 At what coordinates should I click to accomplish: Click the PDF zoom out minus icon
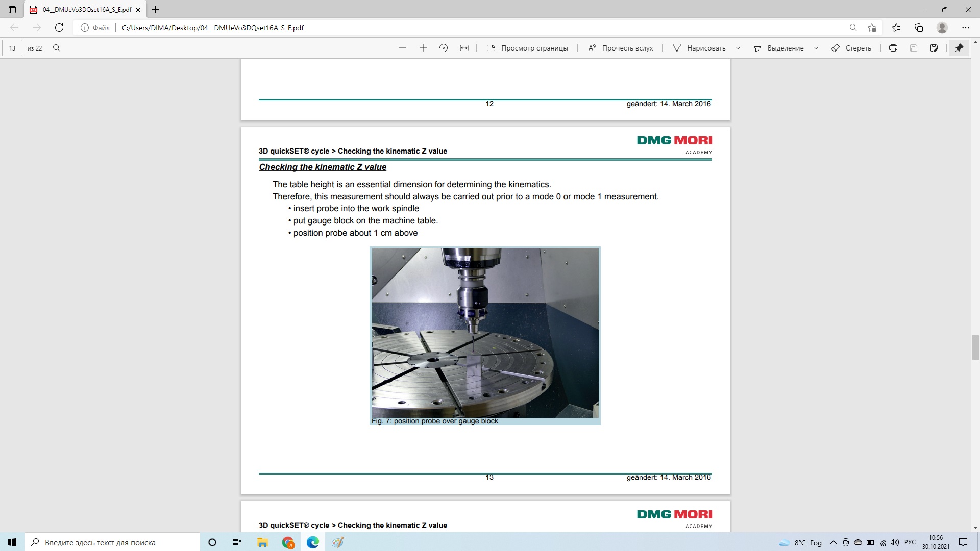point(403,48)
